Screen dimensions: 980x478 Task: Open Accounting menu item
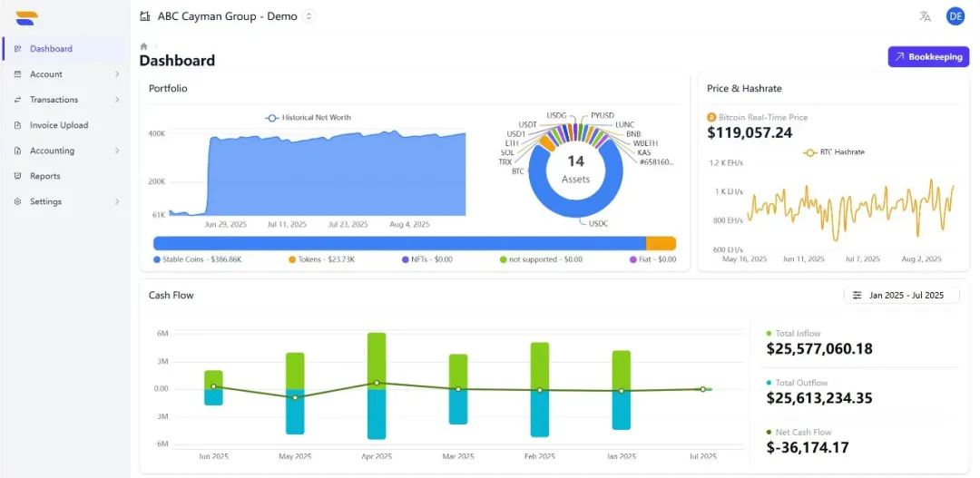coord(52,151)
